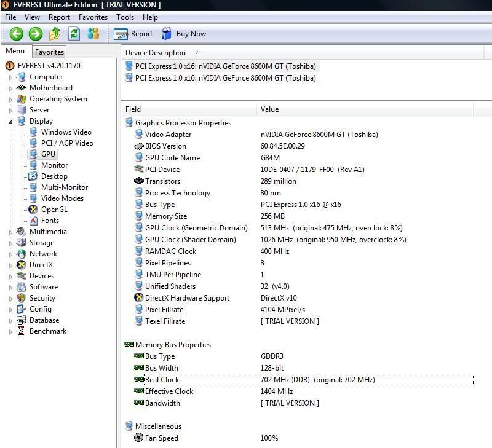The height and width of the screenshot is (448, 492).
Task: Collapse the Display tree node
Action: coord(10,122)
